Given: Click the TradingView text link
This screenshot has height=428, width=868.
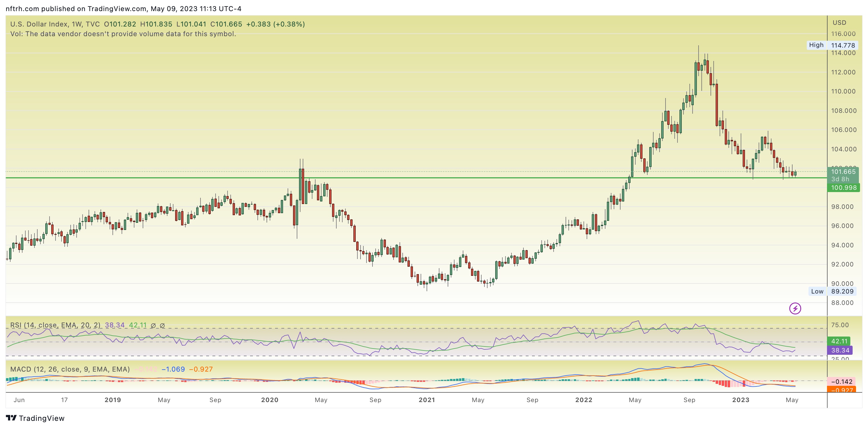Looking at the screenshot, I should pyautogui.click(x=42, y=418).
